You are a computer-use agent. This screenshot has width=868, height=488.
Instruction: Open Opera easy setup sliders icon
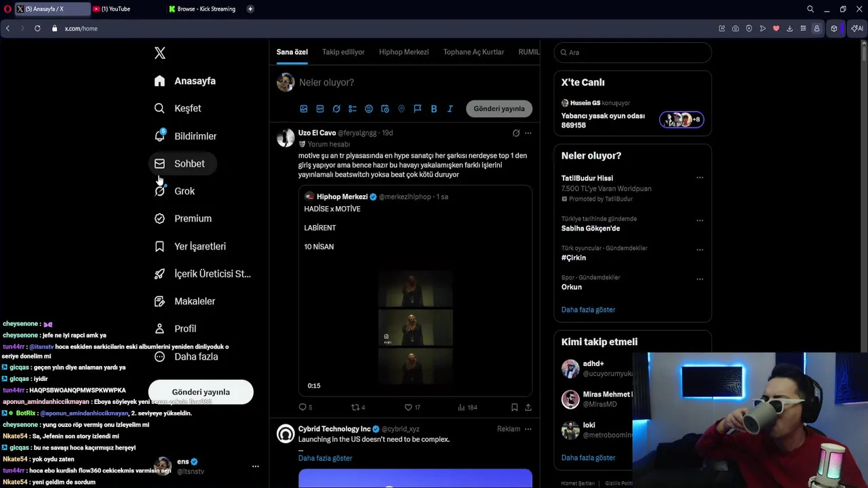(803, 28)
